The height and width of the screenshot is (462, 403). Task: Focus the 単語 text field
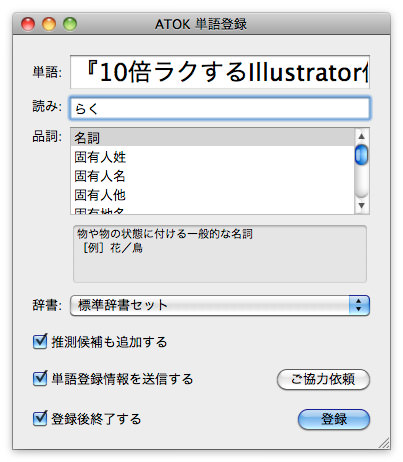click(220, 72)
